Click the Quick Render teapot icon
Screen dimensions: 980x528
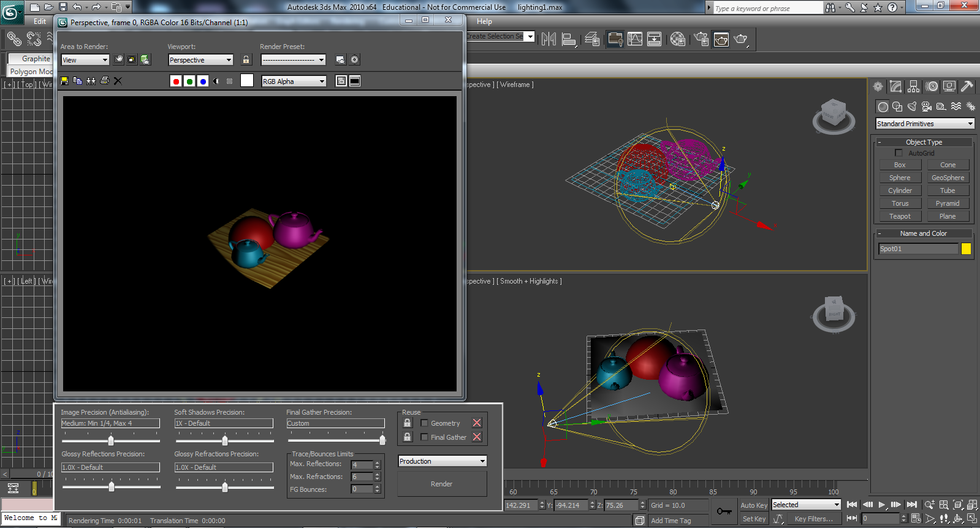pos(742,39)
